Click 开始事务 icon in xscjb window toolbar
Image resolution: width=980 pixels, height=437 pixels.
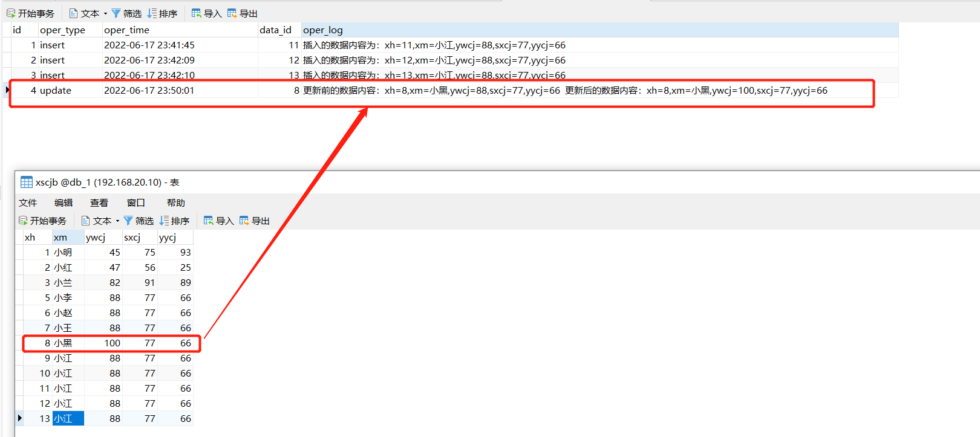coord(23,221)
